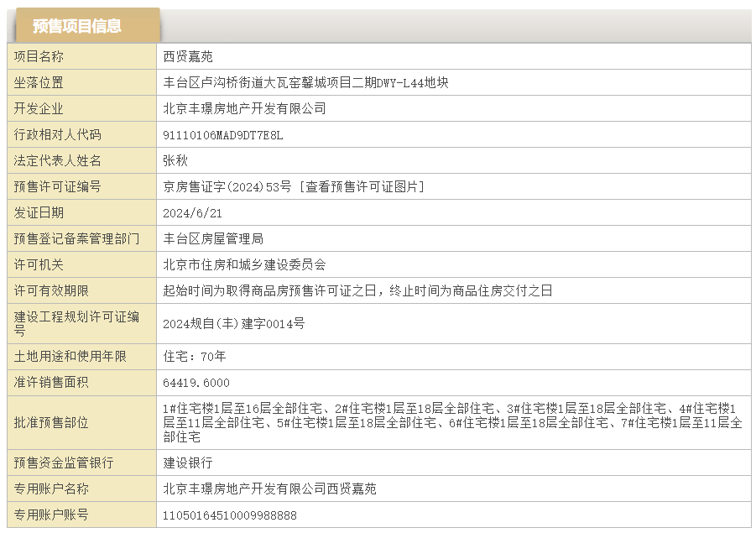Select the location text 丰台区卢沟桥街道大瓦窑馨城项目二期DWY-L44地块

click(306, 82)
